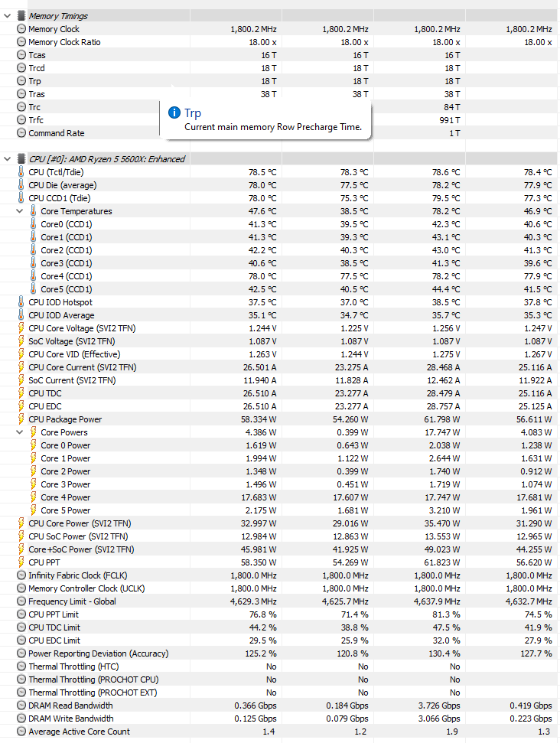Viewport: 560px width, 743px height.
Task: Select the Core 5 Power row
Action: [280, 510]
